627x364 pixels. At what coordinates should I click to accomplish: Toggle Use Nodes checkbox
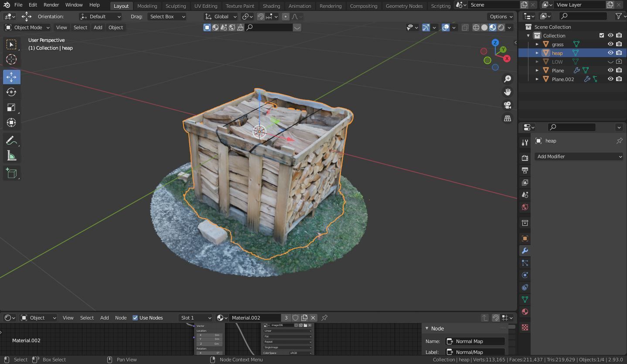point(135,318)
